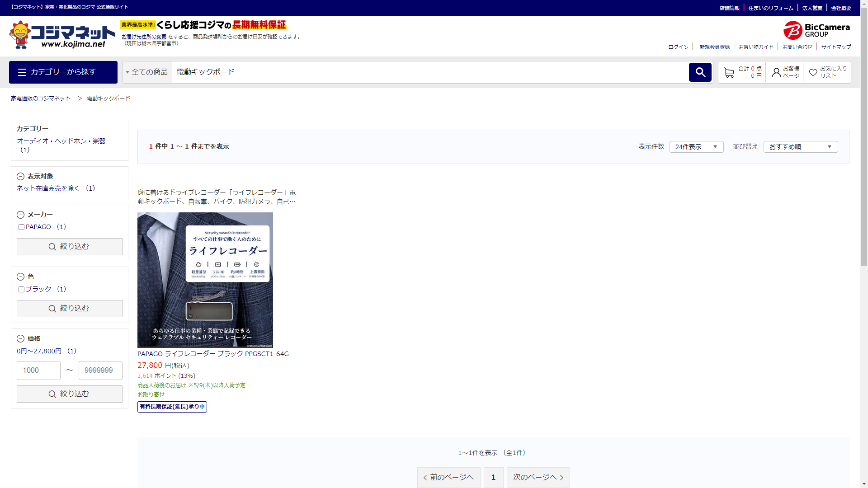
Task: Open PAPAGO ライフレコーダー product title link
Action: 213,354
